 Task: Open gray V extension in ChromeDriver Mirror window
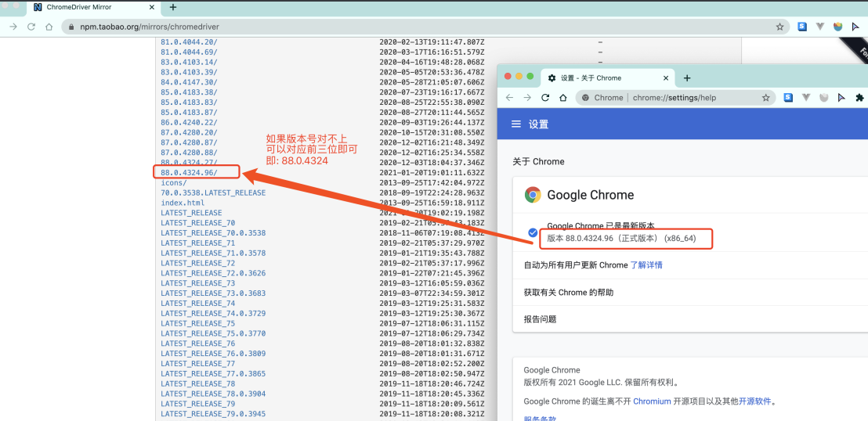tap(820, 26)
